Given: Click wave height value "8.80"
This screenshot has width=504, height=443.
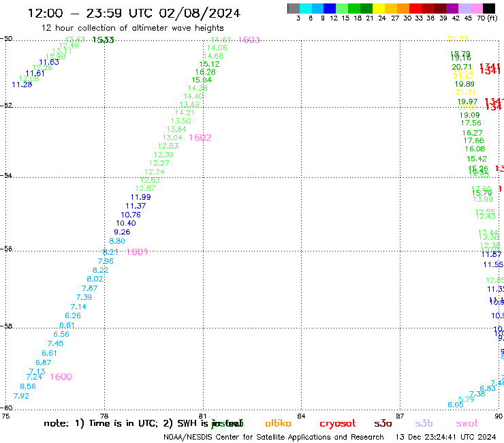Looking at the screenshot, I should pyautogui.click(x=117, y=241).
